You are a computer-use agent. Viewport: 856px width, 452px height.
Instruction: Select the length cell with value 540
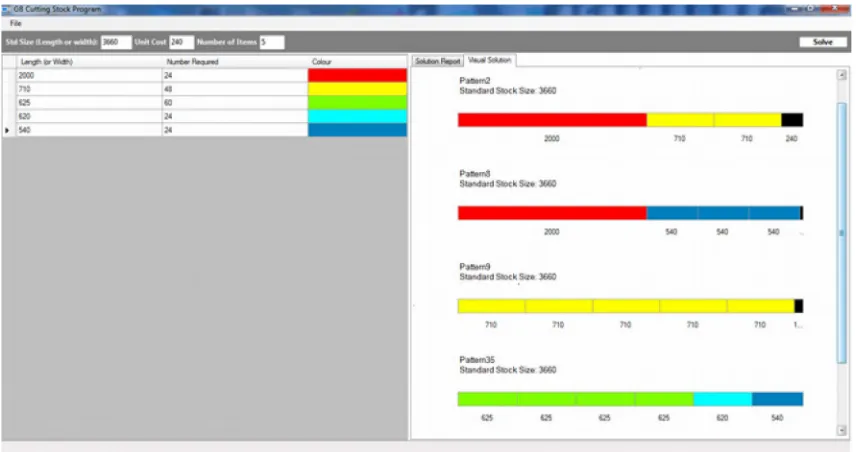pos(89,130)
